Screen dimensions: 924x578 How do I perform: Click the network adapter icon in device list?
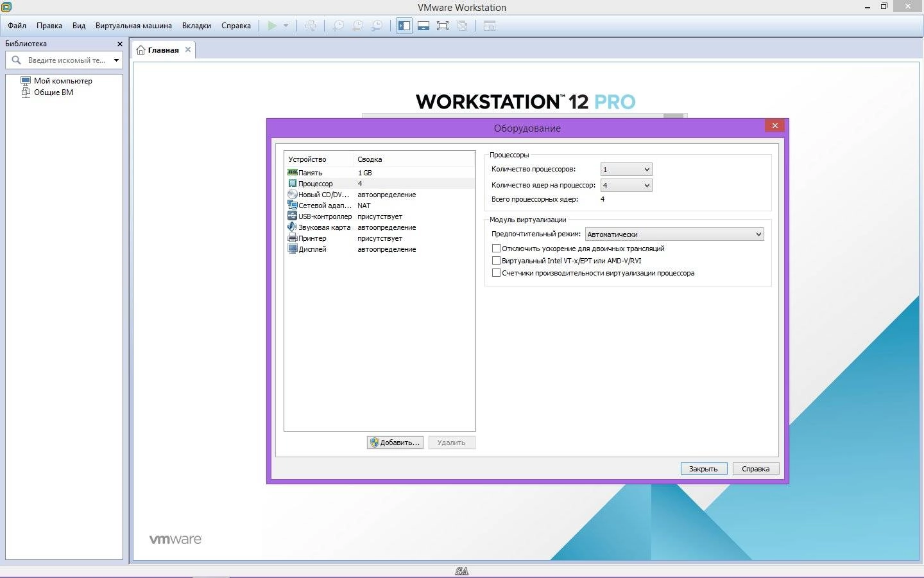pos(293,206)
